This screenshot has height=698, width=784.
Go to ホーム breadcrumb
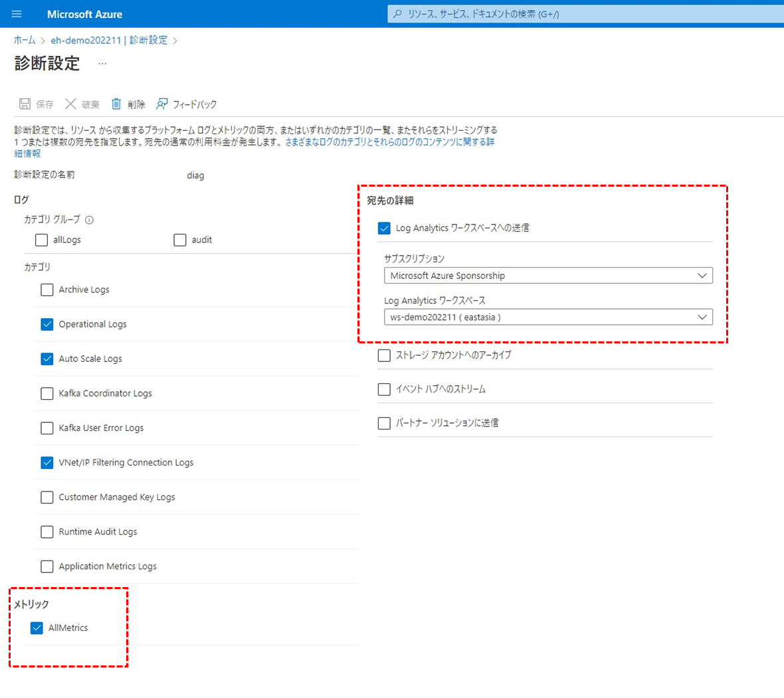tap(25, 41)
